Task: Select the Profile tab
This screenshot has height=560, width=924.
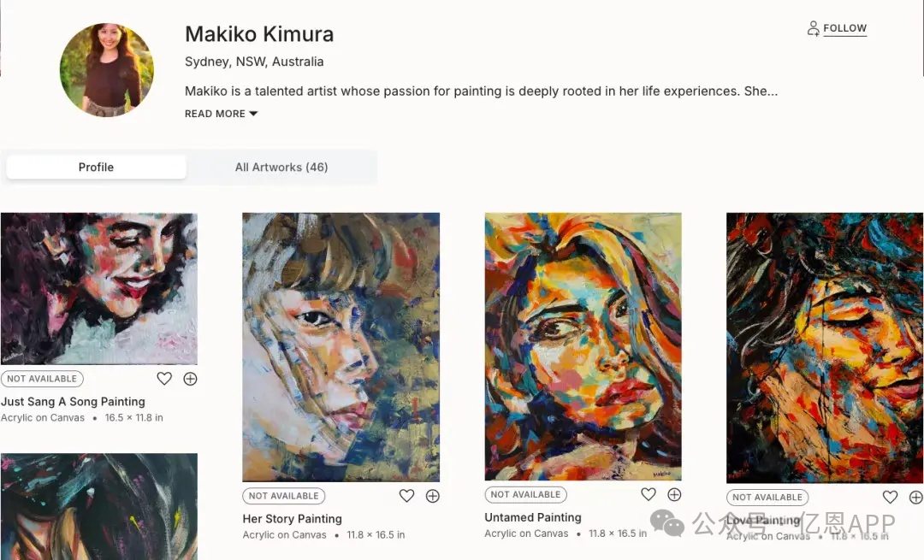Action: tap(96, 167)
